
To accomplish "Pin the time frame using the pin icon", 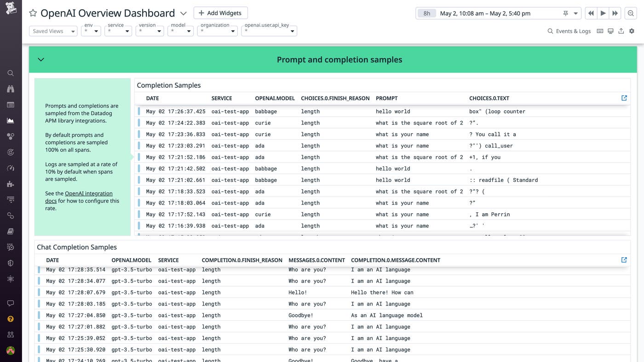I will (x=565, y=13).
